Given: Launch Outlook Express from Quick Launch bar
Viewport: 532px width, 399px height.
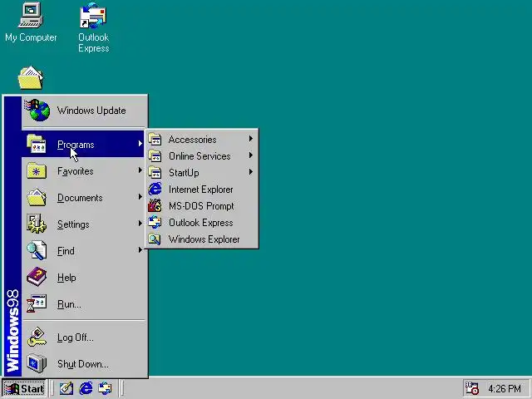Looking at the screenshot, I should click(x=105, y=388).
